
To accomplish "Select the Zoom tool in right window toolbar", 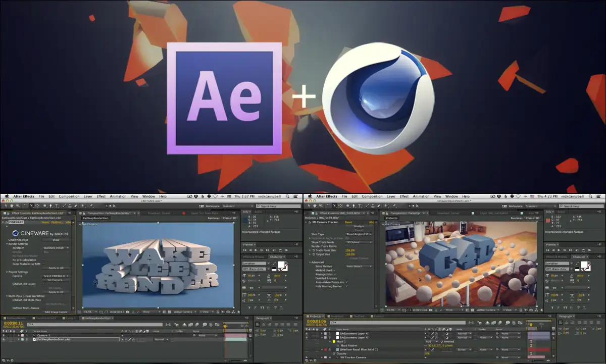I will click(320, 206).
